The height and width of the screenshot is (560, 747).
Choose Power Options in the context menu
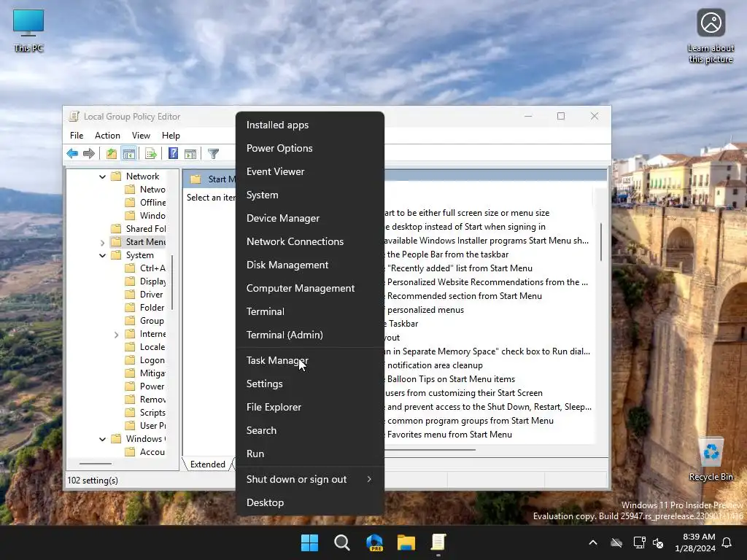309,148
